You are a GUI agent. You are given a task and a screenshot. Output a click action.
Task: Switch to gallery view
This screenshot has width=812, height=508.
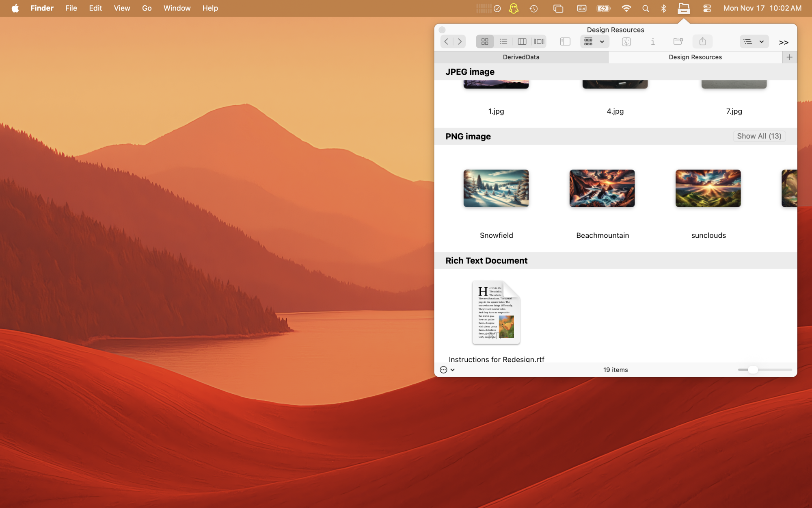[x=539, y=41]
